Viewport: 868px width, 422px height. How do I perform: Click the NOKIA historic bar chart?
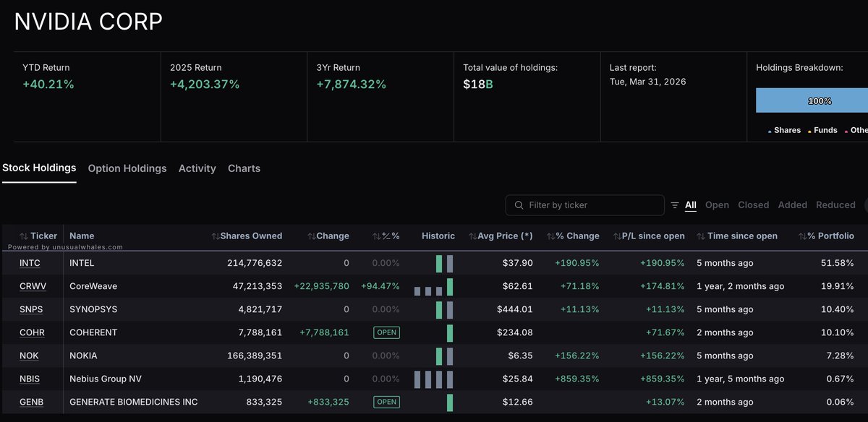(x=444, y=356)
